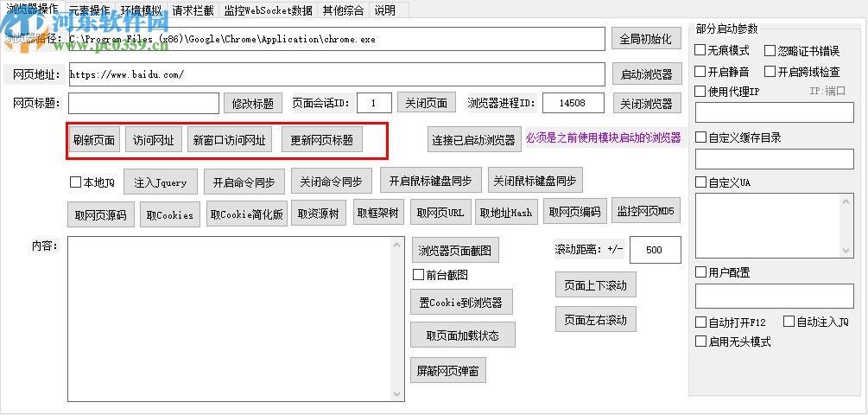Click the 启动浏览器 button
Image resolution: width=868 pixels, height=415 pixels.
(647, 73)
